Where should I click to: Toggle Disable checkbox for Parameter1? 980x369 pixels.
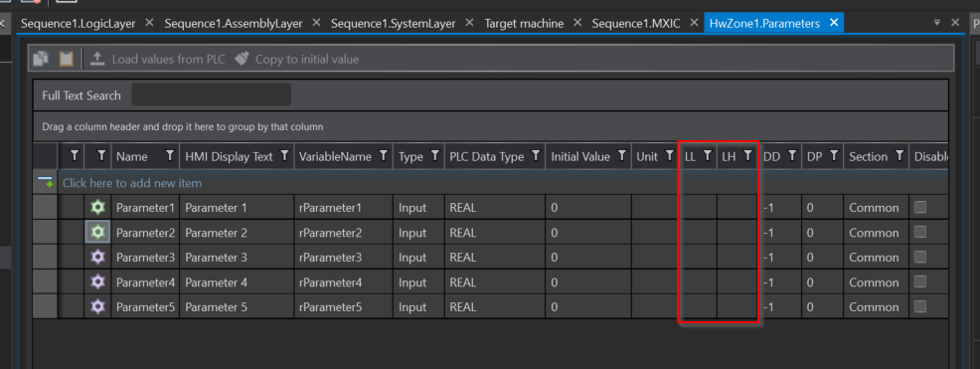(920, 207)
